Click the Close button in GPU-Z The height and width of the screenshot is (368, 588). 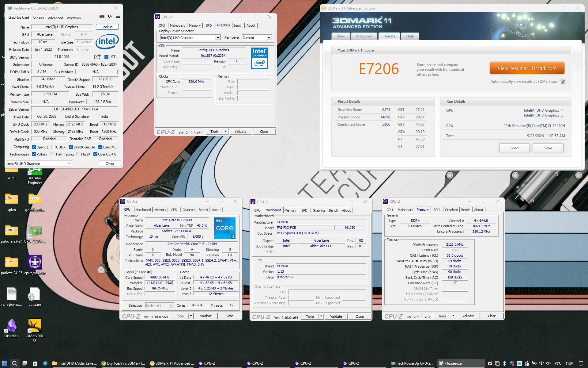click(110, 164)
